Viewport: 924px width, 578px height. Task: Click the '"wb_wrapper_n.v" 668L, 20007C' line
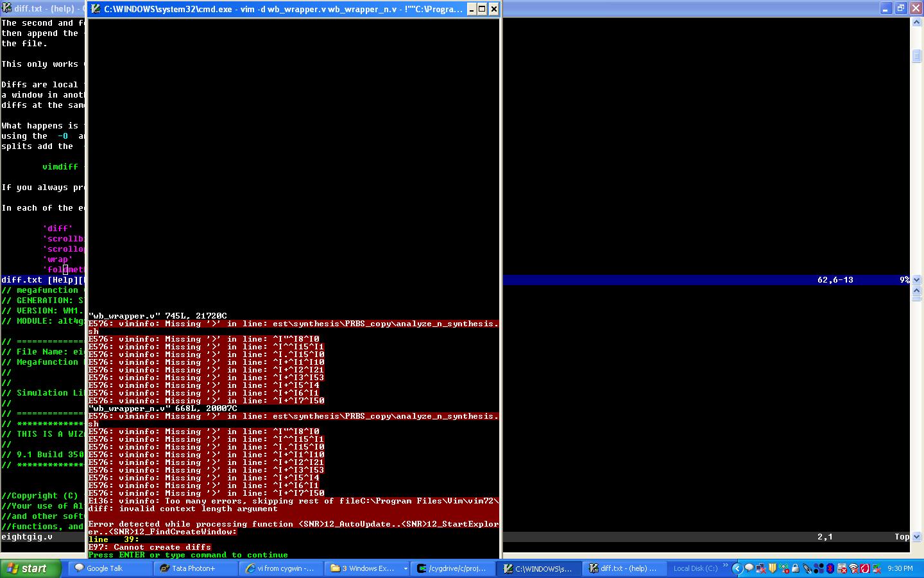click(162, 408)
